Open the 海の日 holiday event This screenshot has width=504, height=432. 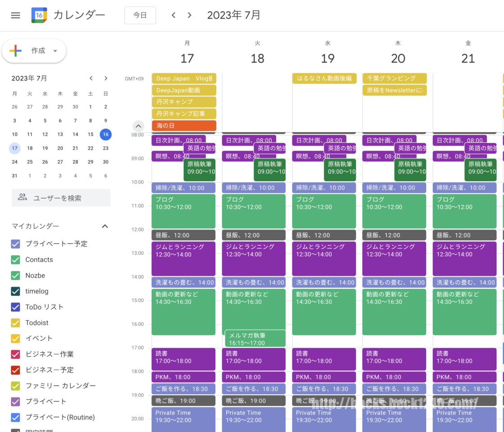pos(184,126)
